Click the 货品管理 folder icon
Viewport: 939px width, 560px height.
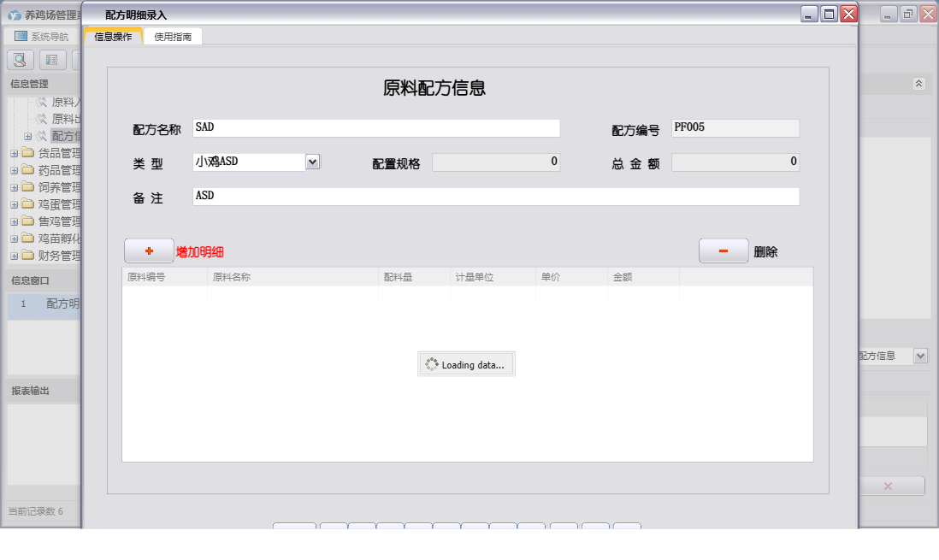coord(27,152)
